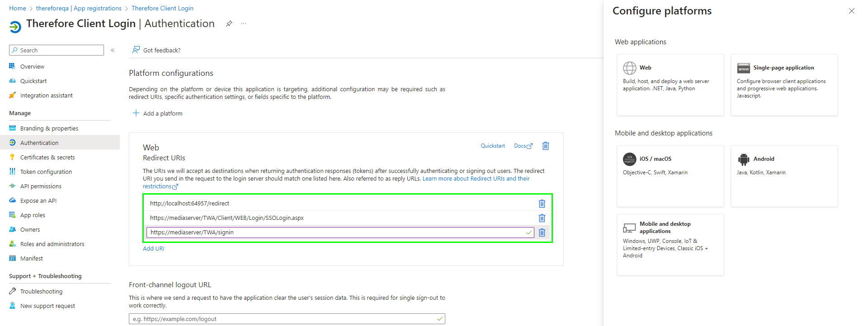Pin the Therefore Client Login blade
This screenshot has width=868, height=326.
coord(229,23)
